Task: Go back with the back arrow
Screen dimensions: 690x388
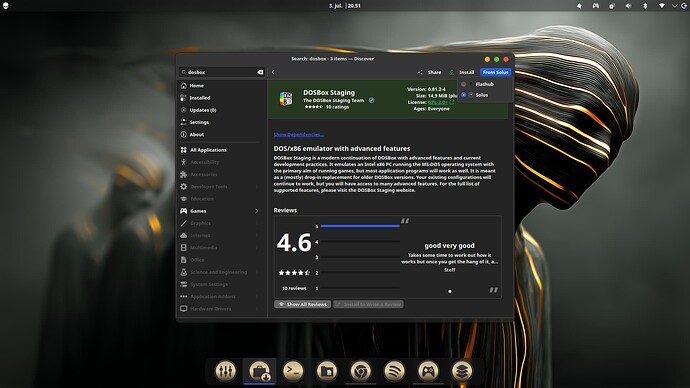Action: tap(273, 72)
